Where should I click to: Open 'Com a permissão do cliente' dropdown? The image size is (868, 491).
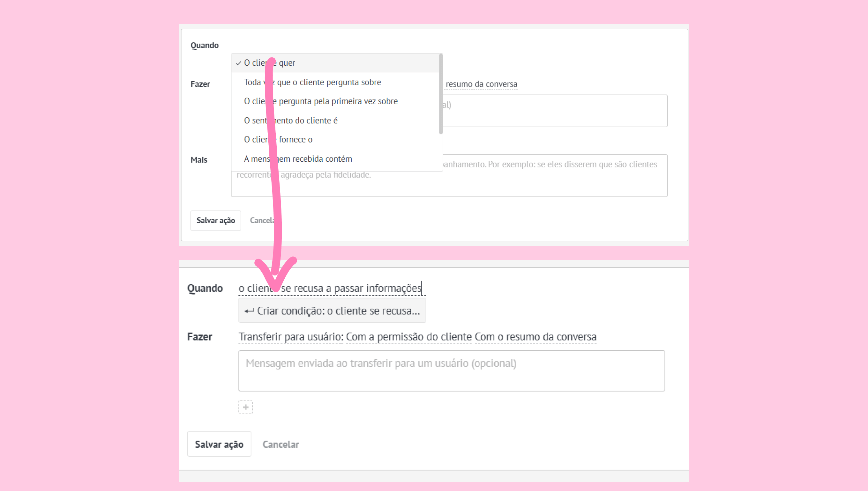408,337
